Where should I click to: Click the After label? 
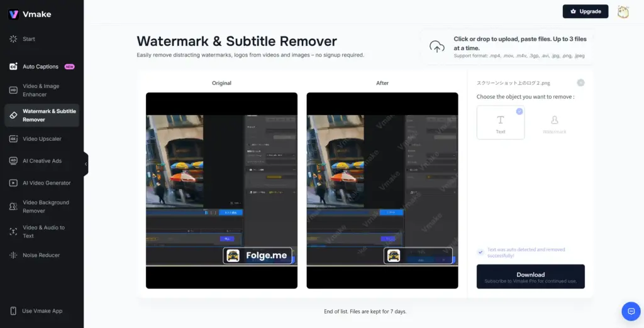(x=382, y=83)
